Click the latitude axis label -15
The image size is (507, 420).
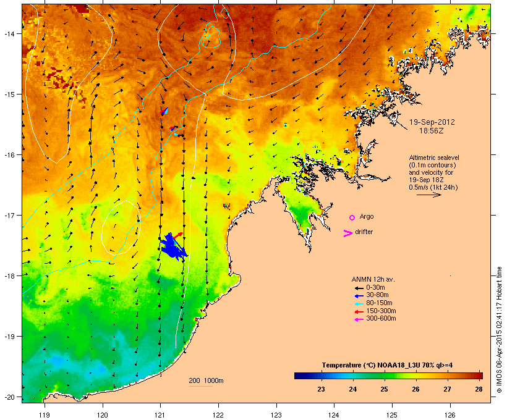[x=9, y=94]
